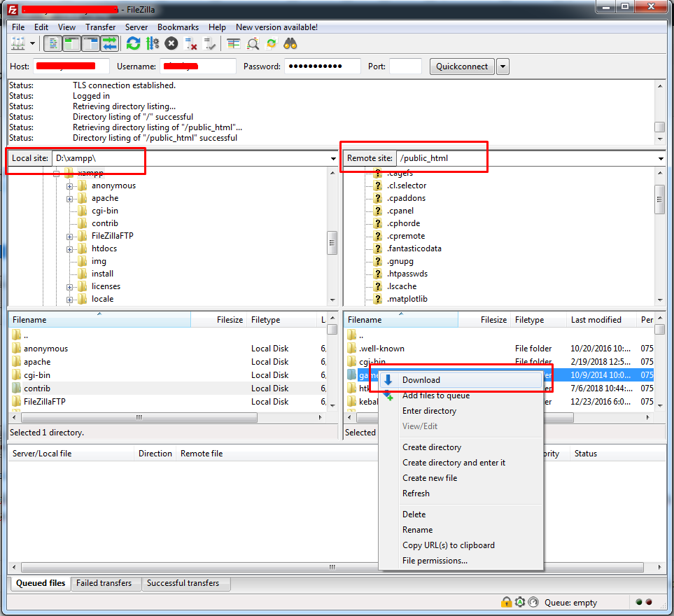The width and height of the screenshot is (674, 616).
Task: Reconnect to the last used server
Action: [209, 44]
